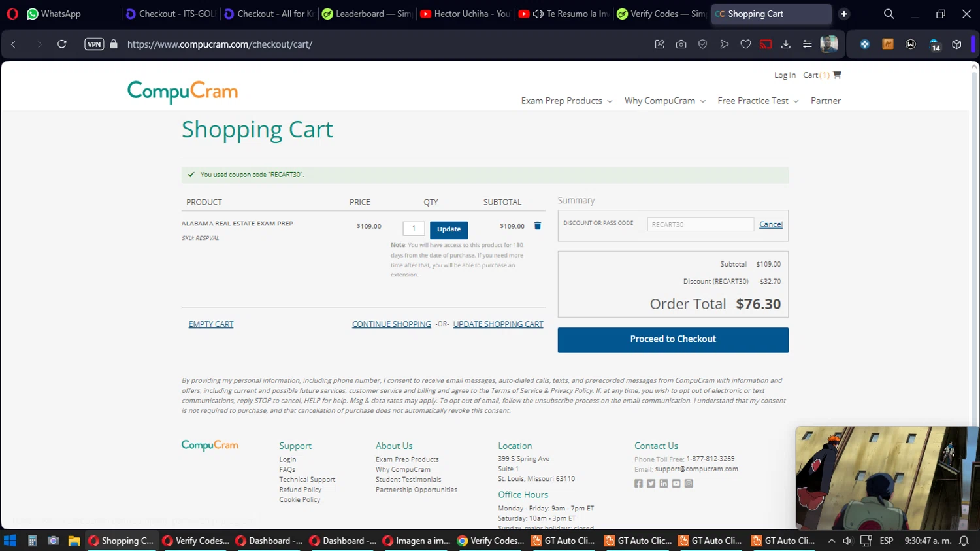
Task: Open the browser downloads panel
Action: click(786, 44)
